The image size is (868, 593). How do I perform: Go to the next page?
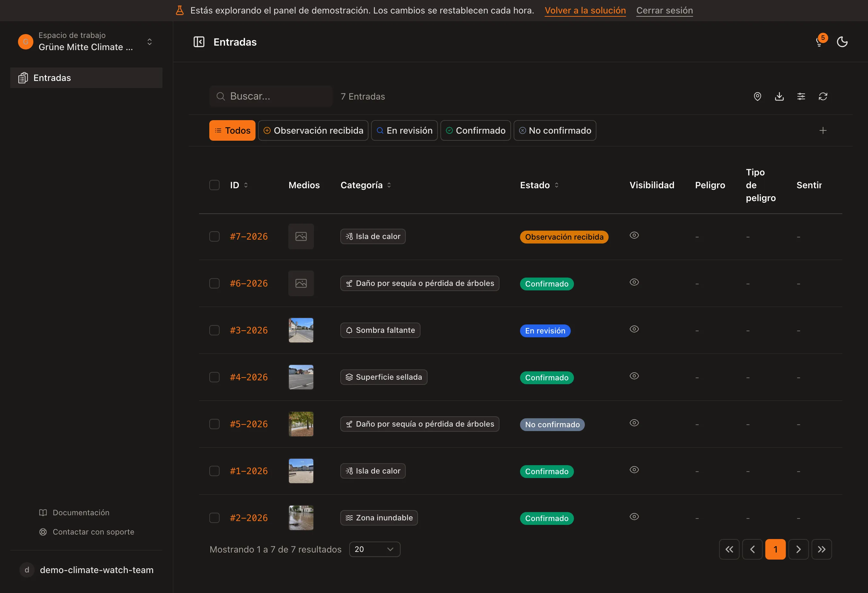(799, 549)
